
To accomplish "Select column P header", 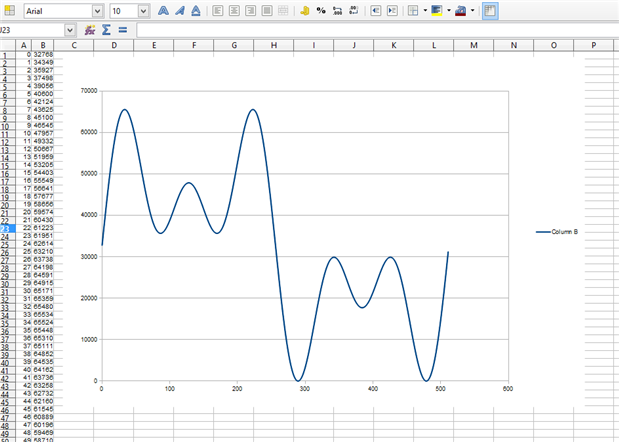I will point(594,45).
